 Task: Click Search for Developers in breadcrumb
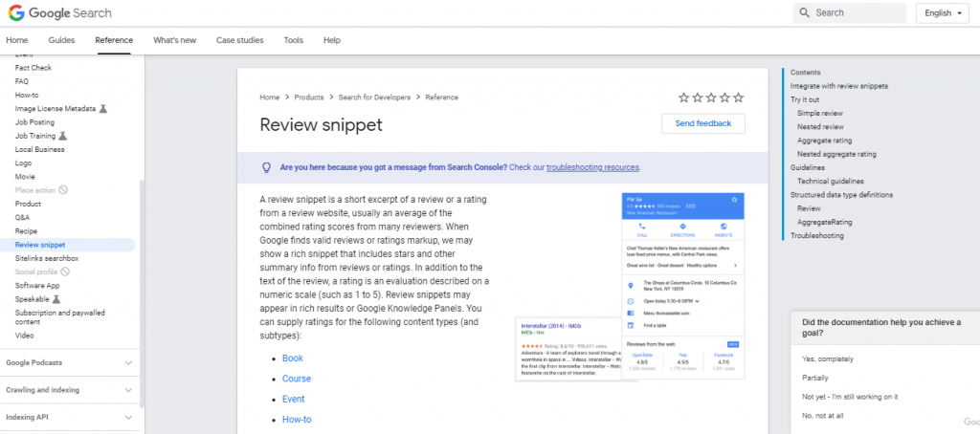[374, 98]
